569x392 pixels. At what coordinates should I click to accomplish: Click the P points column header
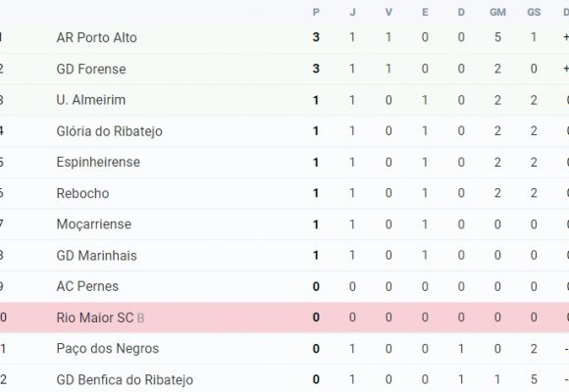click(316, 13)
